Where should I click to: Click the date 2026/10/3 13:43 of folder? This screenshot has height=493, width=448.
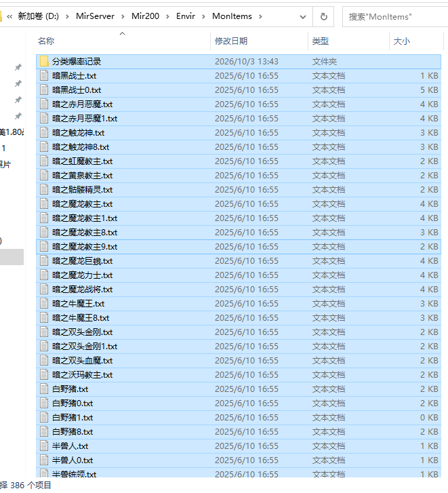[x=247, y=61]
